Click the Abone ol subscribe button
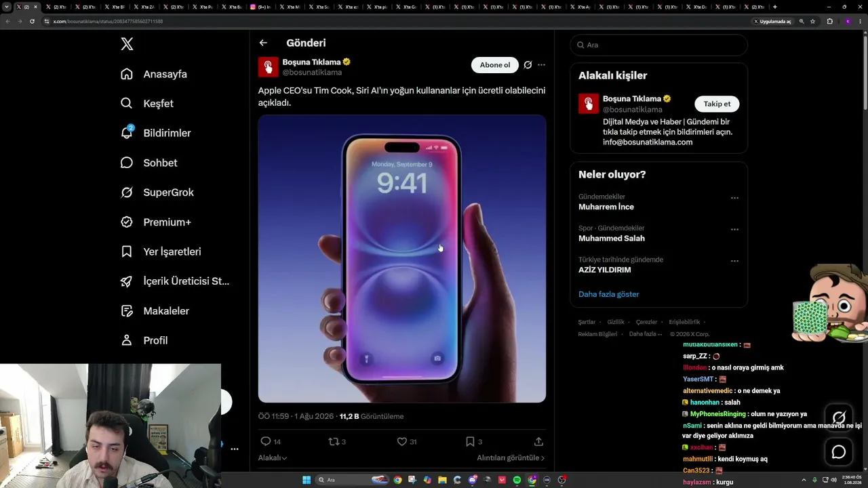Image resolution: width=868 pixels, height=488 pixels. tap(495, 65)
